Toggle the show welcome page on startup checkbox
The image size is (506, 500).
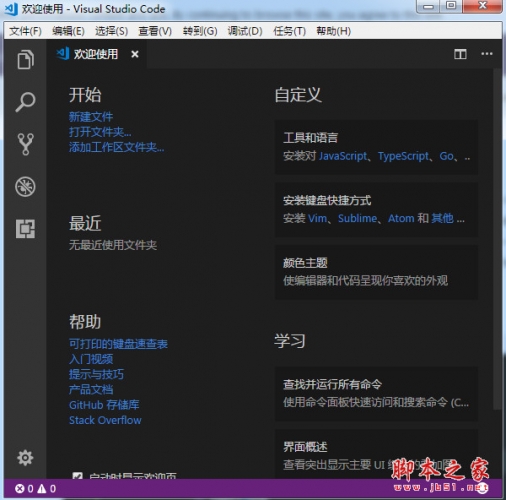[78, 476]
